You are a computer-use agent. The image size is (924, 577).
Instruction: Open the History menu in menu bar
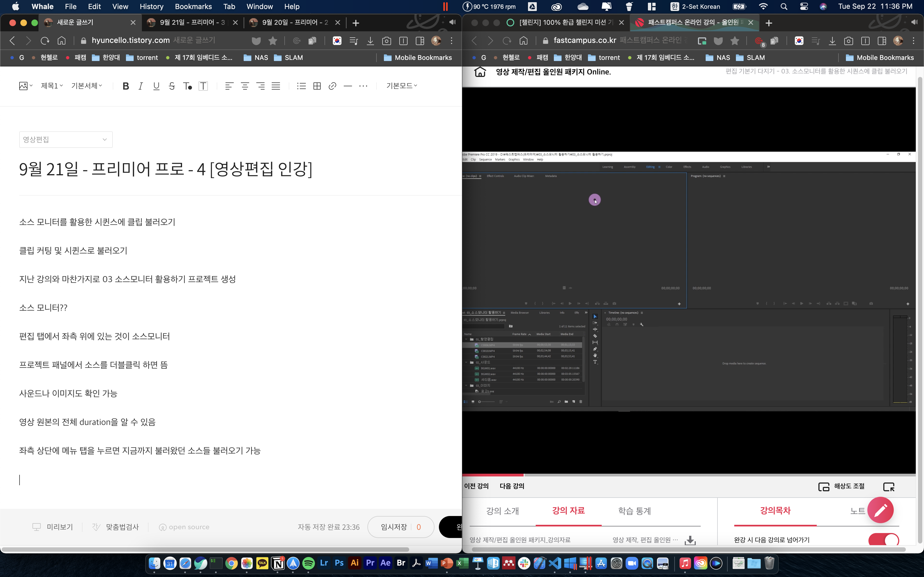[x=151, y=7]
